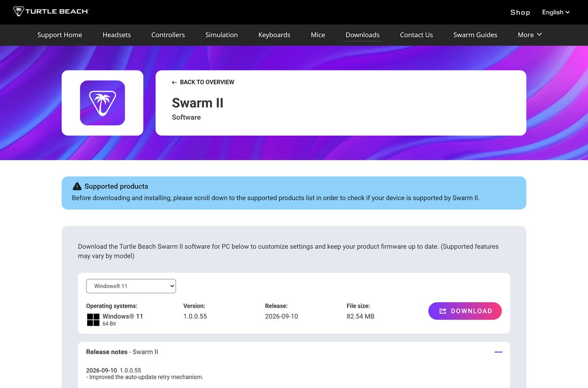Screen dimensions: 588x388
Task: Click the Windows 11 logo icon
Action: (x=93, y=320)
